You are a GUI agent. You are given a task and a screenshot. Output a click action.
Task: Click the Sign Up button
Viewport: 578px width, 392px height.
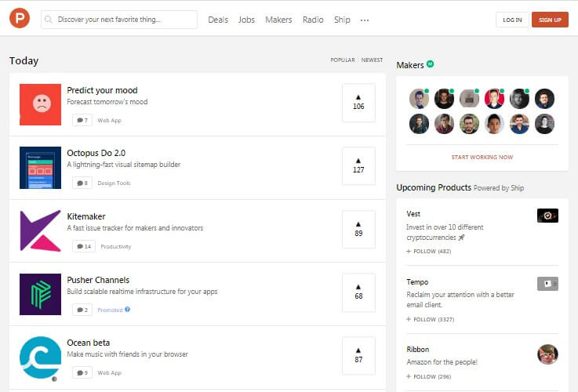[x=550, y=20]
